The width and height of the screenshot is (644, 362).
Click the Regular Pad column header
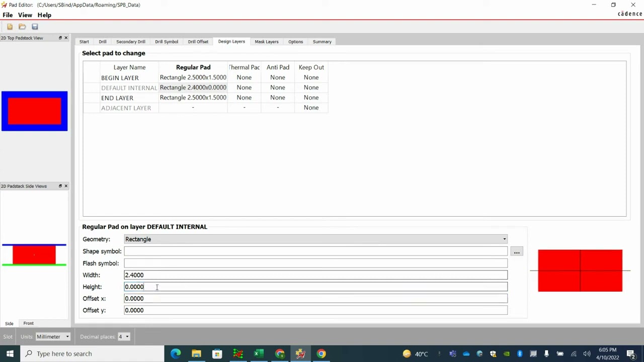click(193, 67)
